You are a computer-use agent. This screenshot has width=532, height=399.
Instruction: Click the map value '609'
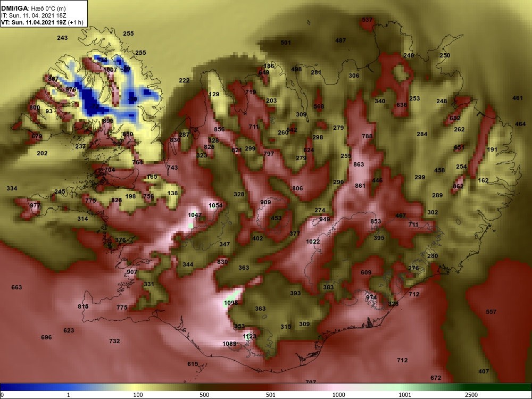pos(366,272)
